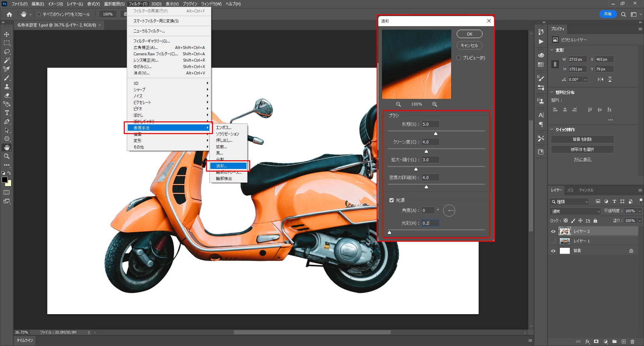Select the Move tool in toolbar
Image resolution: width=644 pixels, height=346 pixels.
7,35
